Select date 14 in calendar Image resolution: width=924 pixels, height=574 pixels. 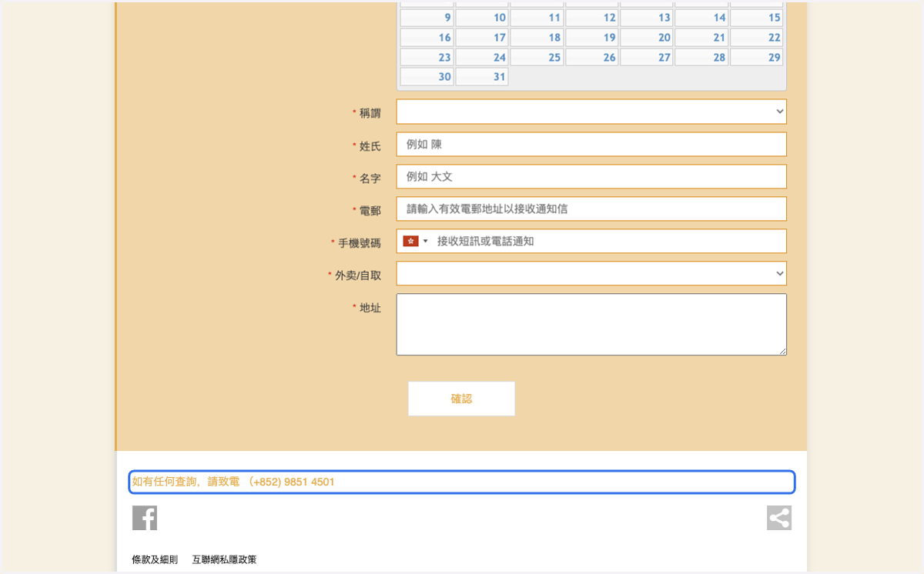point(701,18)
